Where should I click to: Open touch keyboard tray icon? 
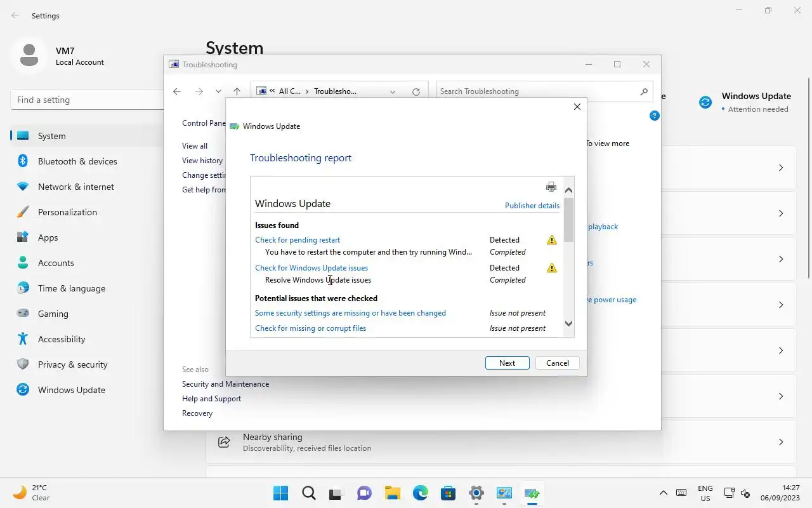tap(681, 493)
